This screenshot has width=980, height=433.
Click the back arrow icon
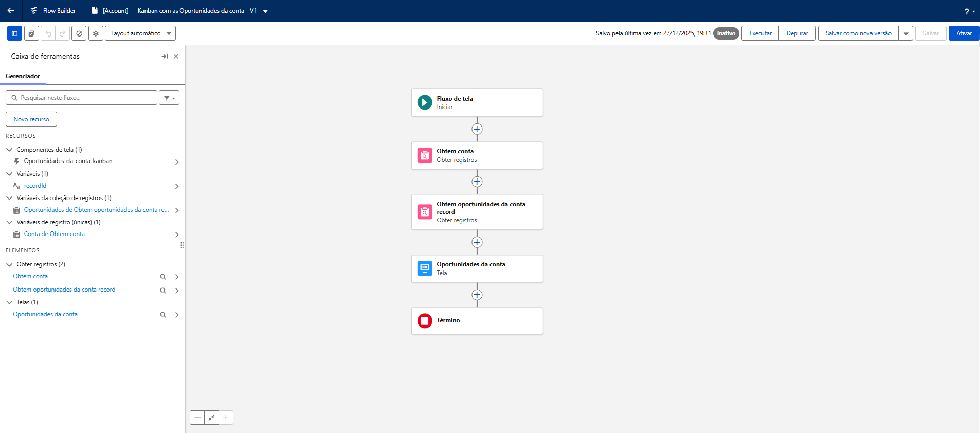[11, 10]
